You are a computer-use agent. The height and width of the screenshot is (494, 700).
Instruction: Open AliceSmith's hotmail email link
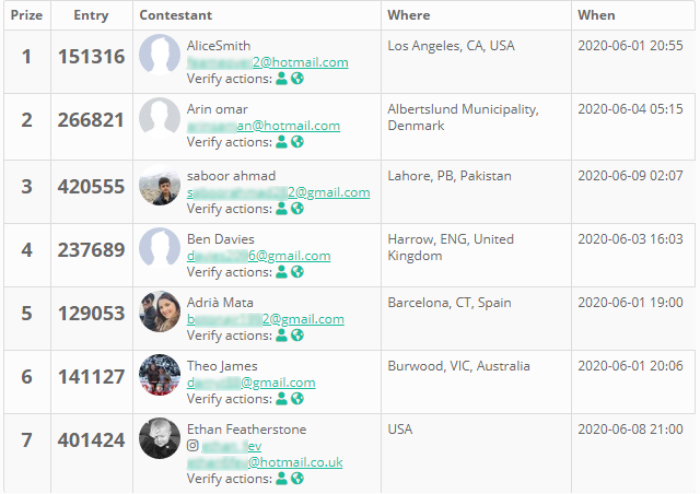(x=267, y=62)
